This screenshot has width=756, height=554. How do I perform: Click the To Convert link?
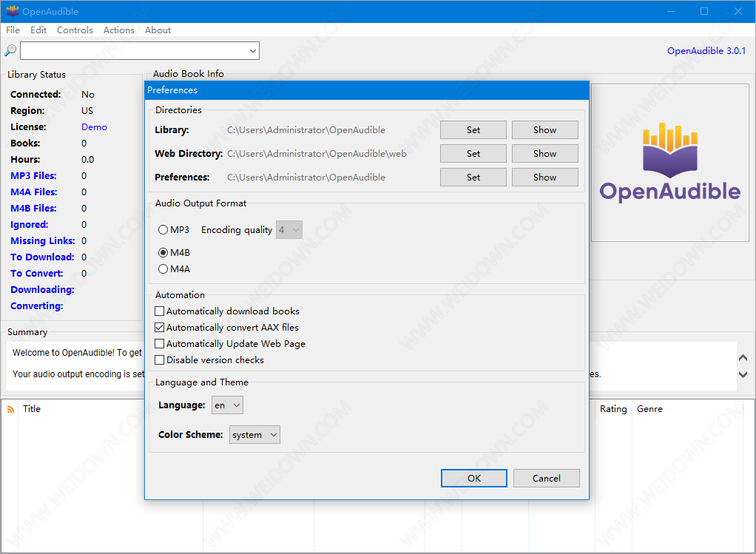tap(37, 274)
